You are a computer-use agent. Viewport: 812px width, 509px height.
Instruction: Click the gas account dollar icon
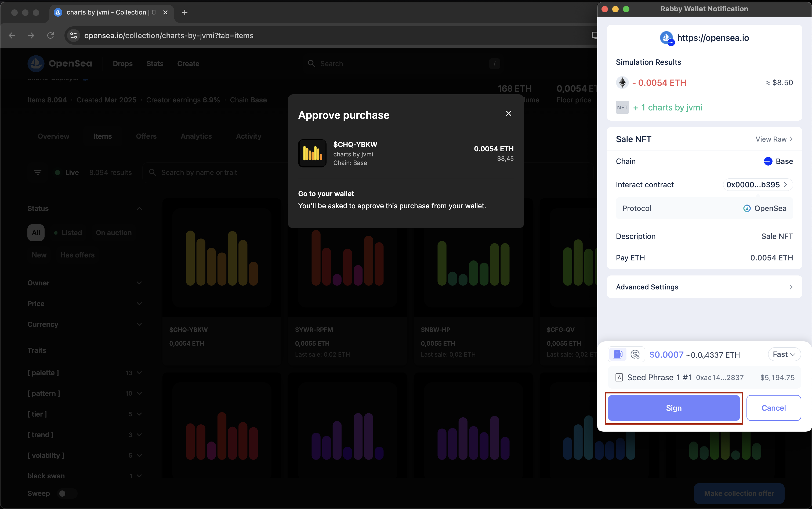click(635, 354)
